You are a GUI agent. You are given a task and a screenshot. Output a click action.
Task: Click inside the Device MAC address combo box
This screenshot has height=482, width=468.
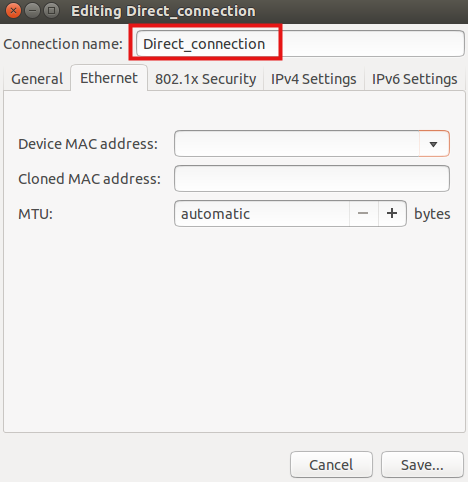(297, 144)
